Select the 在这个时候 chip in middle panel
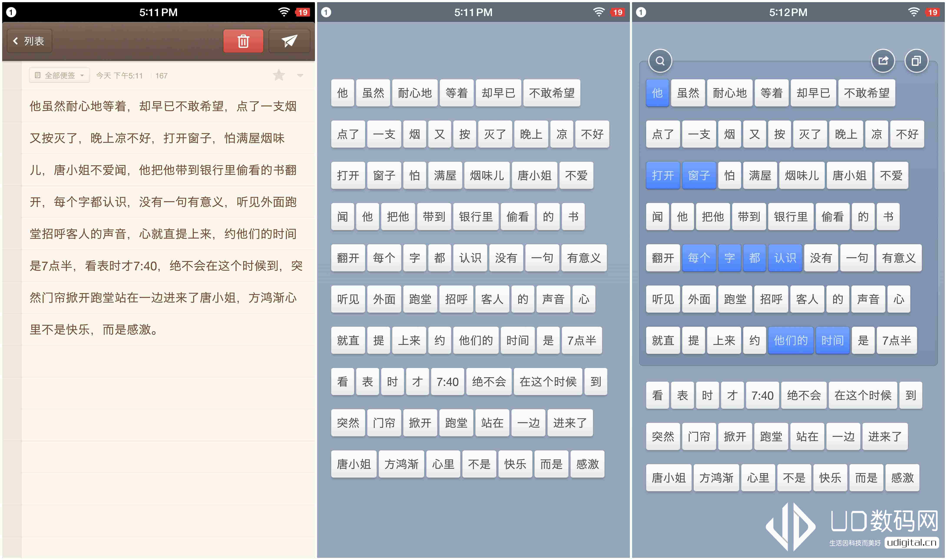Image resolution: width=947 pixels, height=560 pixels. [548, 382]
